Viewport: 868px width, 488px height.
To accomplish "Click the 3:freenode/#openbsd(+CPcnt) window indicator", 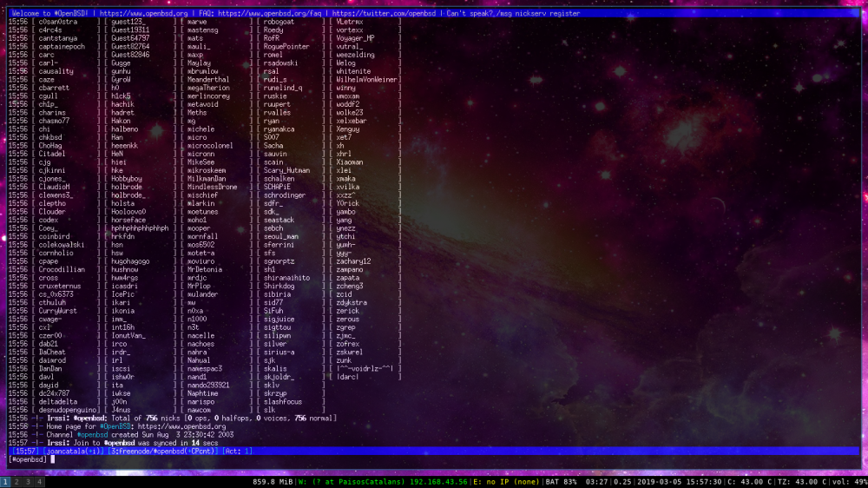I will coord(161,452).
